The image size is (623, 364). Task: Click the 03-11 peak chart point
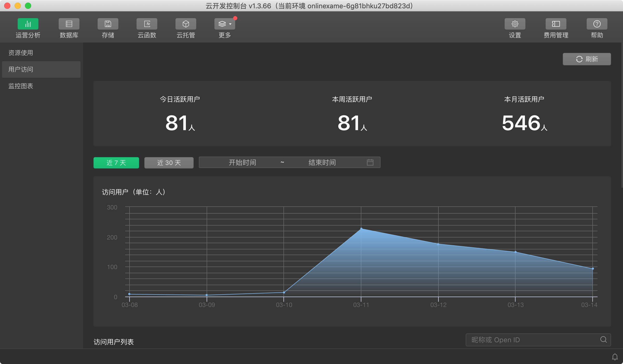click(x=361, y=229)
